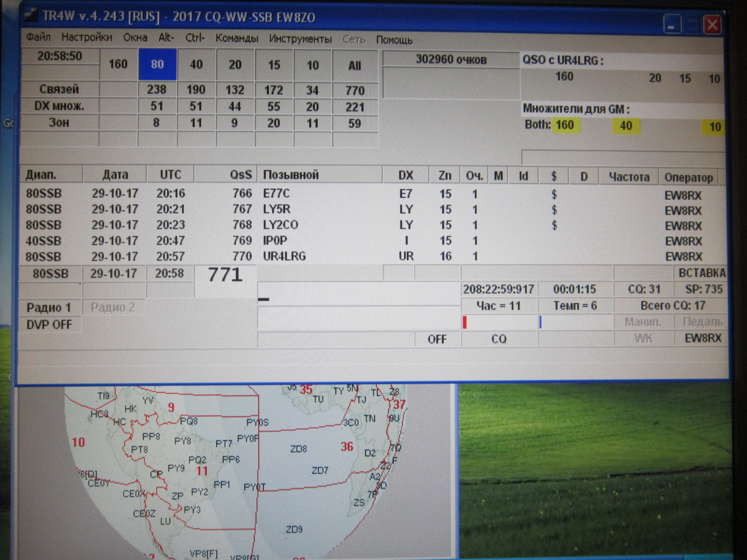Switch to Радио 2
This screenshot has height=560, width=747.
(x=113, y=307)
